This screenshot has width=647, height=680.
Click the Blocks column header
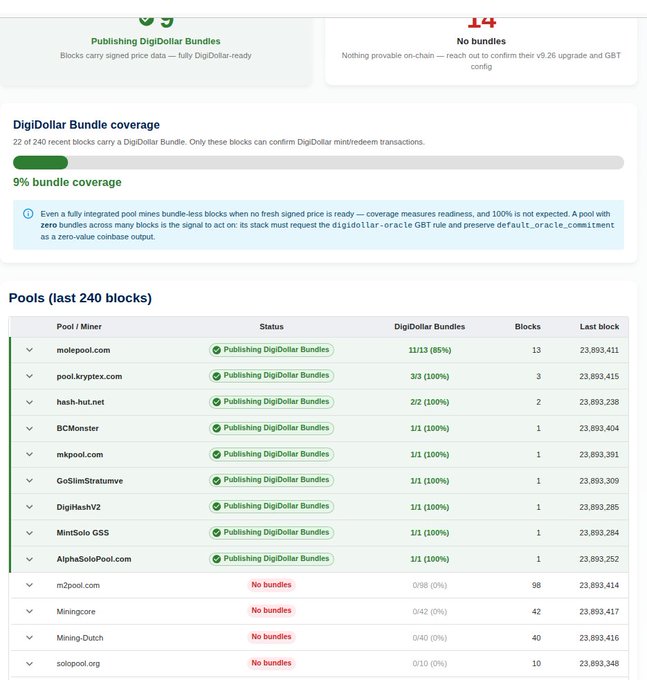pos(527,327)
